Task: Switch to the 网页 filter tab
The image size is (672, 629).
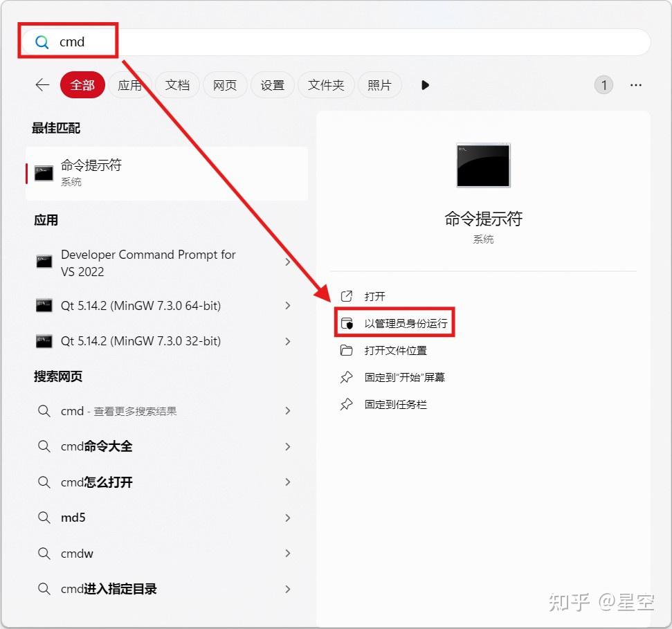Action: point(225,85)
